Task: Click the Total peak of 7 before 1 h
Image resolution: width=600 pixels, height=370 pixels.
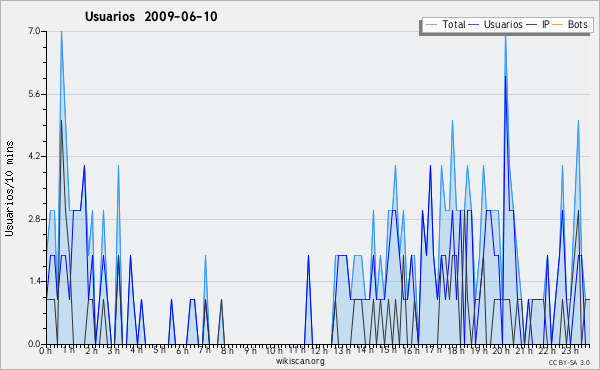Action: tap(61, 32)
